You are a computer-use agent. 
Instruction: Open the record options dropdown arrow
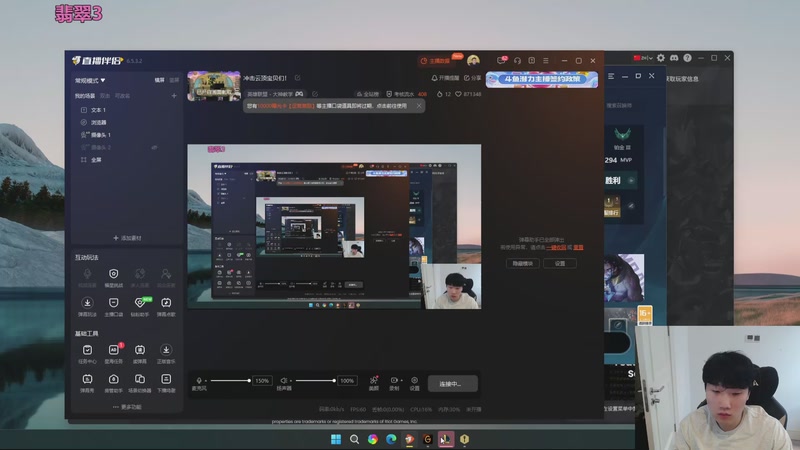coord(401,381)
